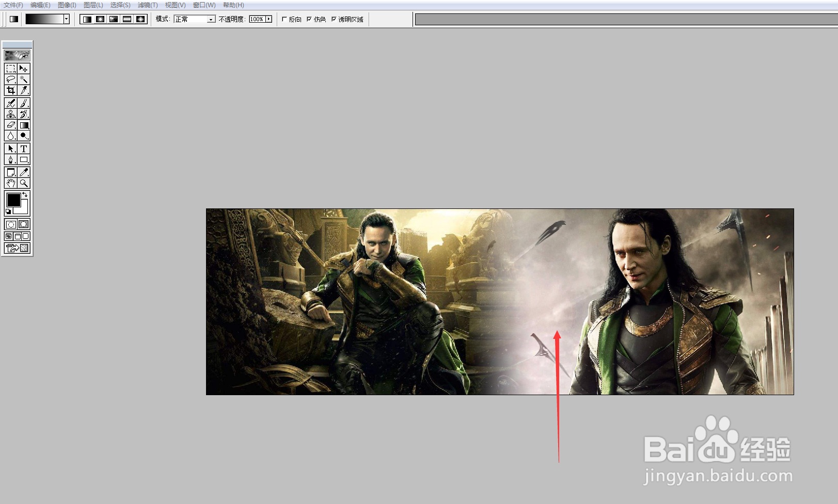Open the gradient tool preset icon
Image resolution: width=838 pixels, height=504 pixels.
click(14, 19)
